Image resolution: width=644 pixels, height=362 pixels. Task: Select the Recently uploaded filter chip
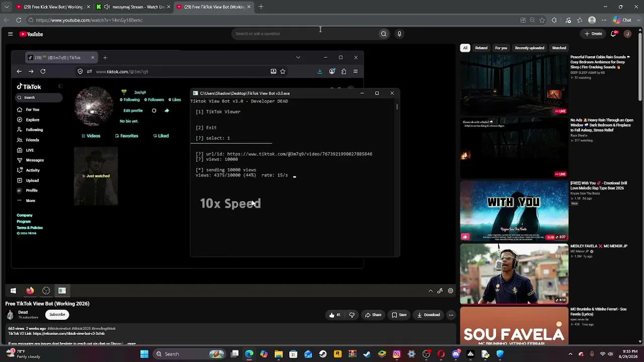point(529,48)
